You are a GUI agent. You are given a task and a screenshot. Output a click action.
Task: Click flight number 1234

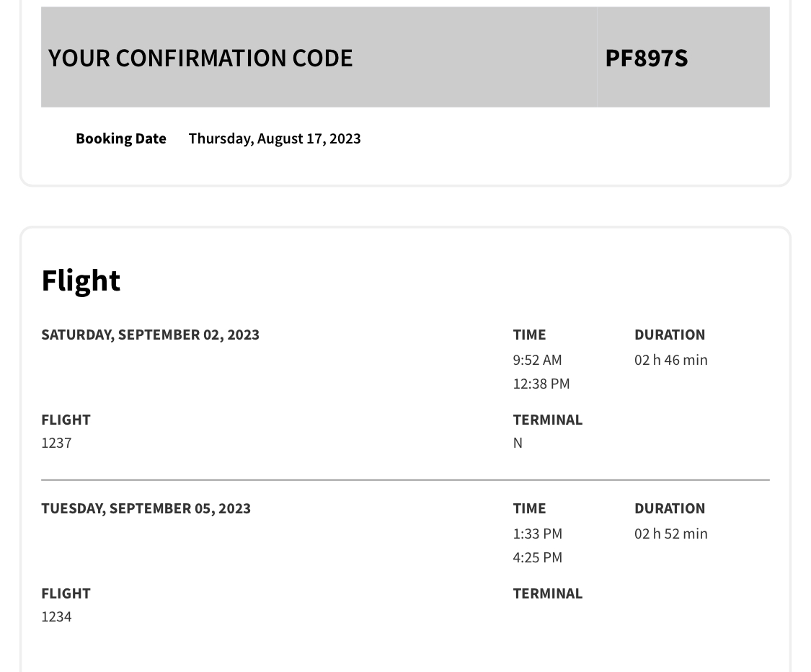(x=56, y=616)
